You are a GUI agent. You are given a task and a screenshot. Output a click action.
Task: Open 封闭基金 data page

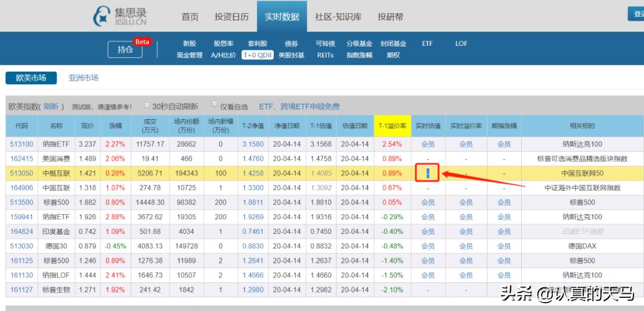pyautogui.click(x=394, y=44)
